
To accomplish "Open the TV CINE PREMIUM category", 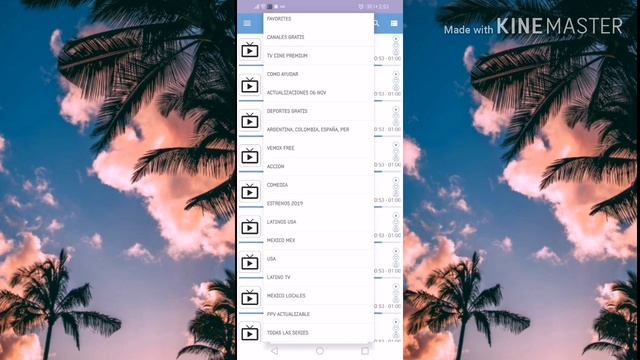I will point(318,56).
